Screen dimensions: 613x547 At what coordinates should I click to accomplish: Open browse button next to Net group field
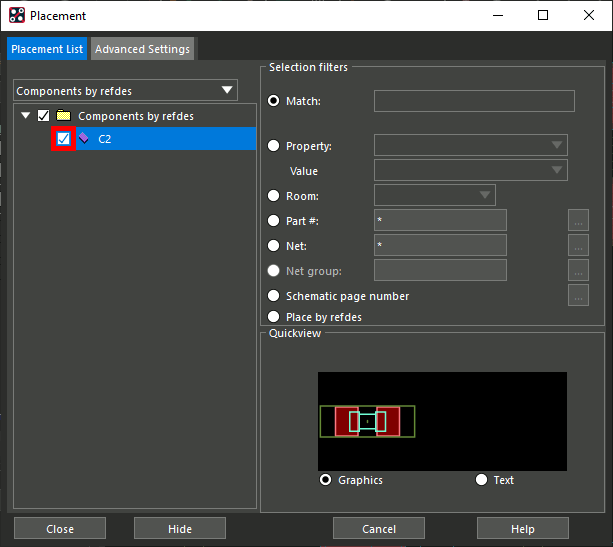578,270
